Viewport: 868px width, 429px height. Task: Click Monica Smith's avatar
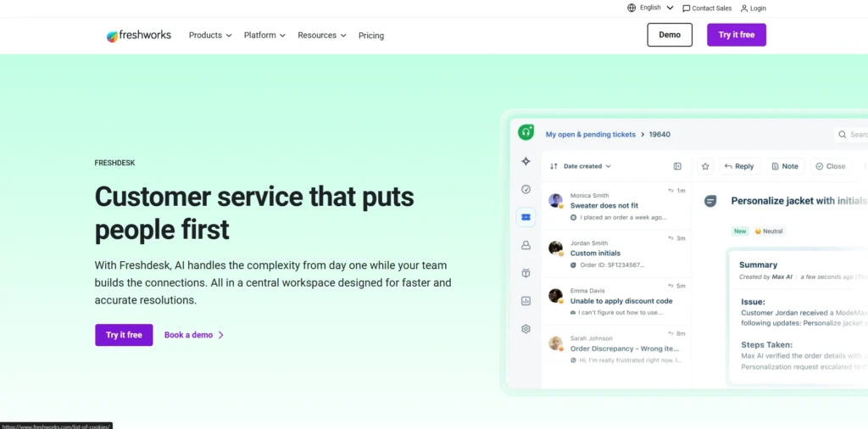(556, 200)
